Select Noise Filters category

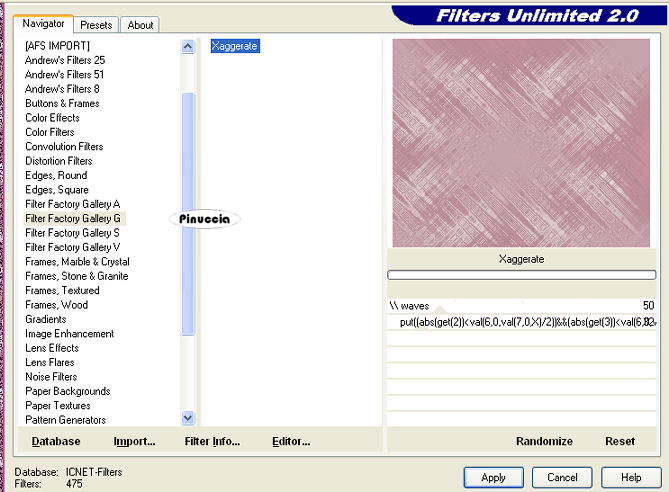pyautogui.click(x=51, y=377)
